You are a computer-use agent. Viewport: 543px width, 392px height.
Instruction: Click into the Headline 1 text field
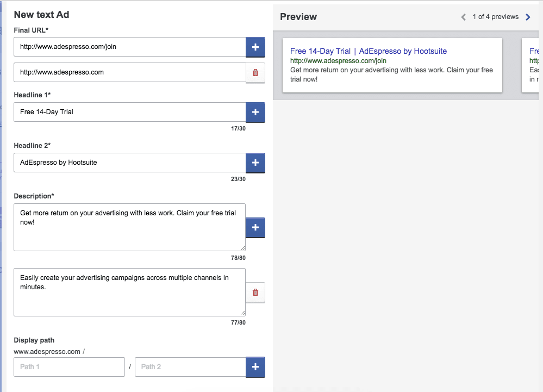tap(129, 112)
